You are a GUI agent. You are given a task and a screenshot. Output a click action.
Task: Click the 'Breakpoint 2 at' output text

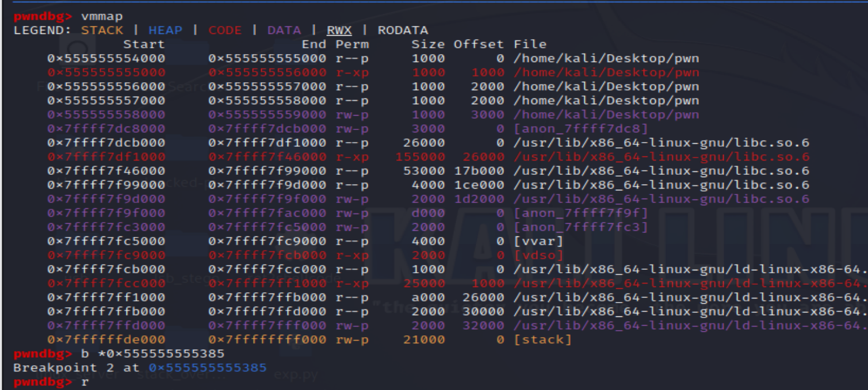[77, 368]
